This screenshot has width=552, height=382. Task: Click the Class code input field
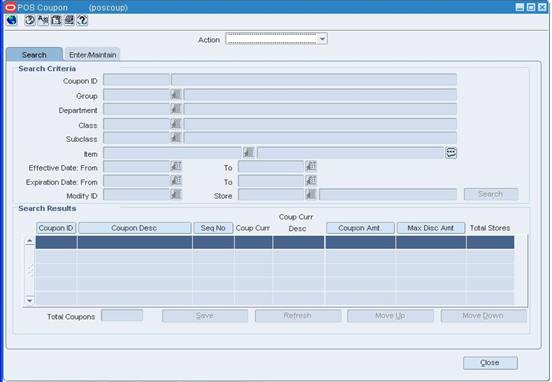pos(136,124)
